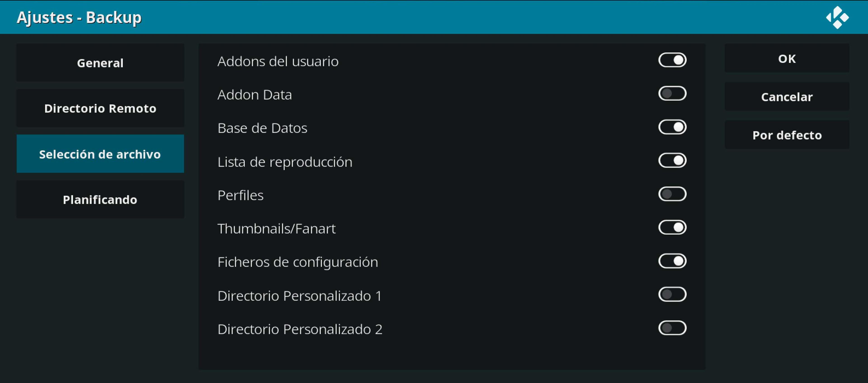Disable Lista de reproducción backup
The image size is (868, 383).
pyautogui.click(x=672, y=160)
